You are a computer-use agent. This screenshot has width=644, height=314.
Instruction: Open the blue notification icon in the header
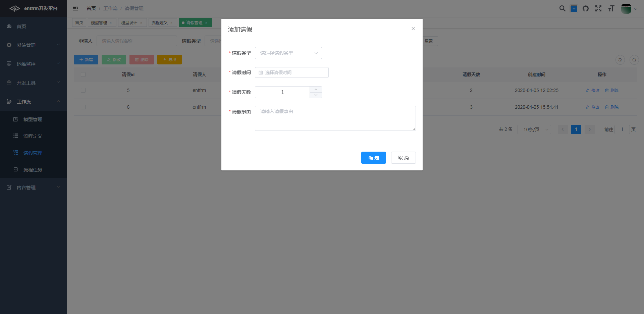click(x=574, y=8)
